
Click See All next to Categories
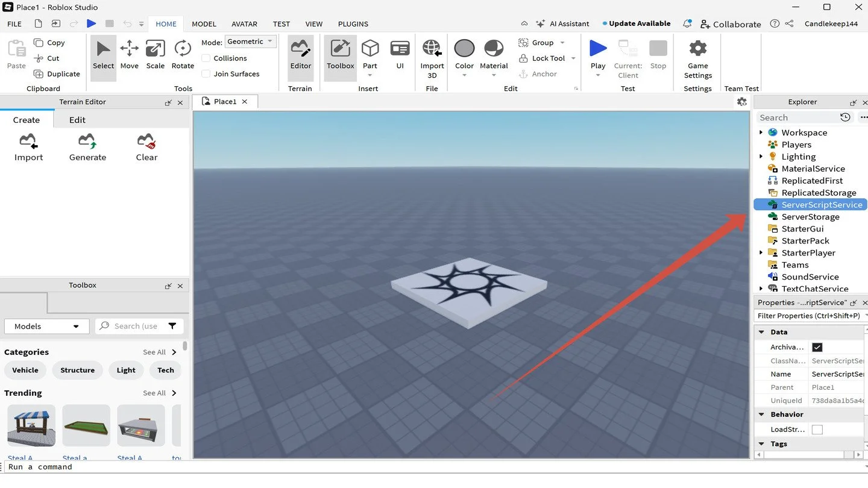pyautogui.click(x=160, y=352)
